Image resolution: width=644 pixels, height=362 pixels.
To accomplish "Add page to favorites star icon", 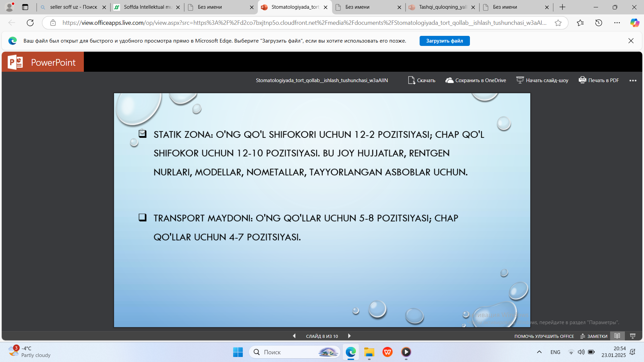I will [x=558, y=23].
